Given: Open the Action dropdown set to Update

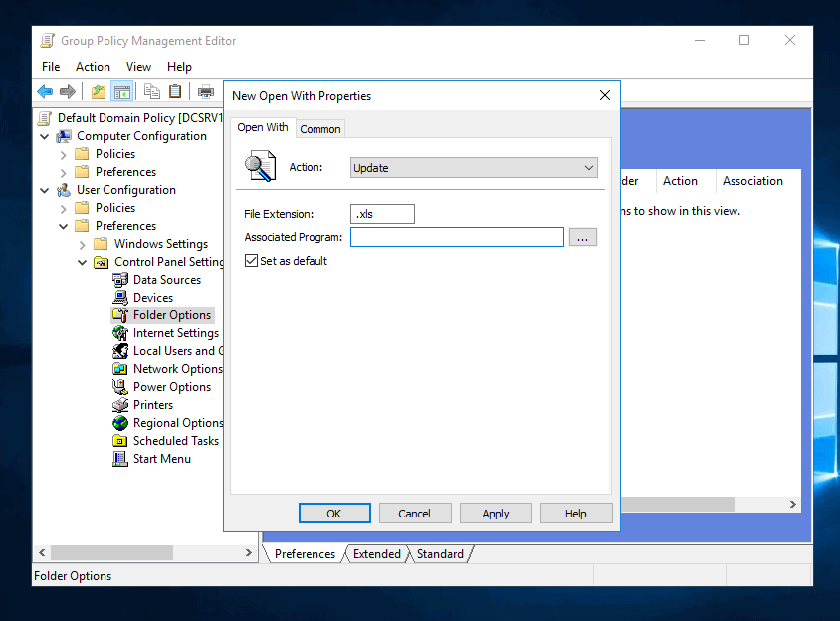Looking at the screenshot, I should coord(474,168).
